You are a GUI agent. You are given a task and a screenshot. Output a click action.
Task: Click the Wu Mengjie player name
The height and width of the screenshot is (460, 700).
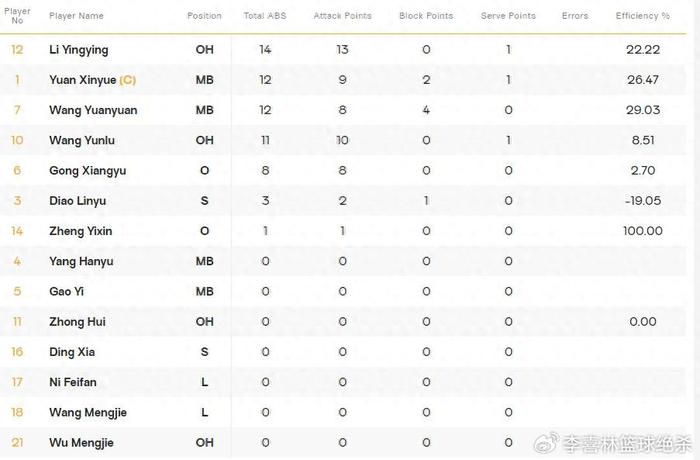pos(81,443)
